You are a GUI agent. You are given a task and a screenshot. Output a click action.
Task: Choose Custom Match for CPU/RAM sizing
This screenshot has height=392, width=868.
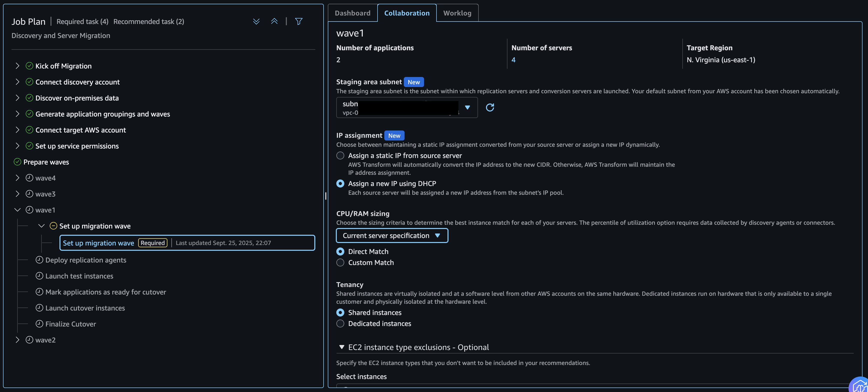(x=340, y=262)
